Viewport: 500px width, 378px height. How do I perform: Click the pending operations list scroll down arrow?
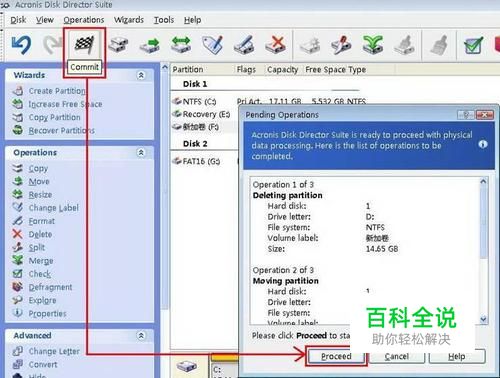click(483, 319)
